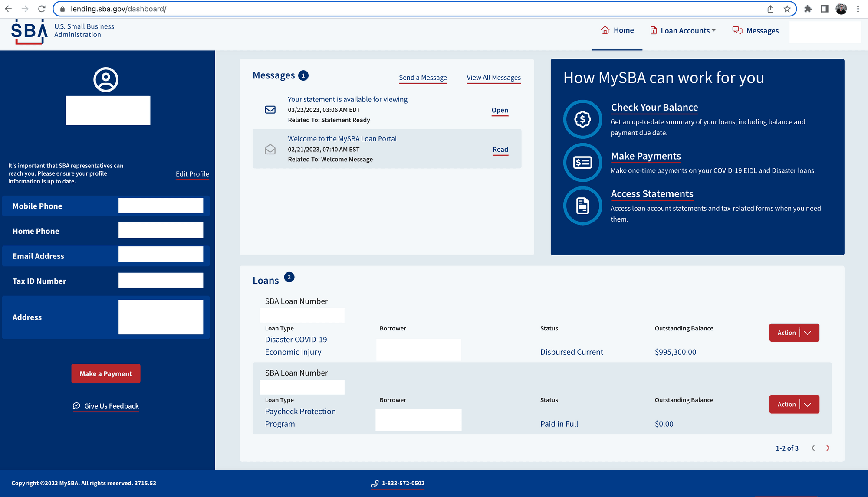Click the Edit Profile link

[x=192, y=174]
